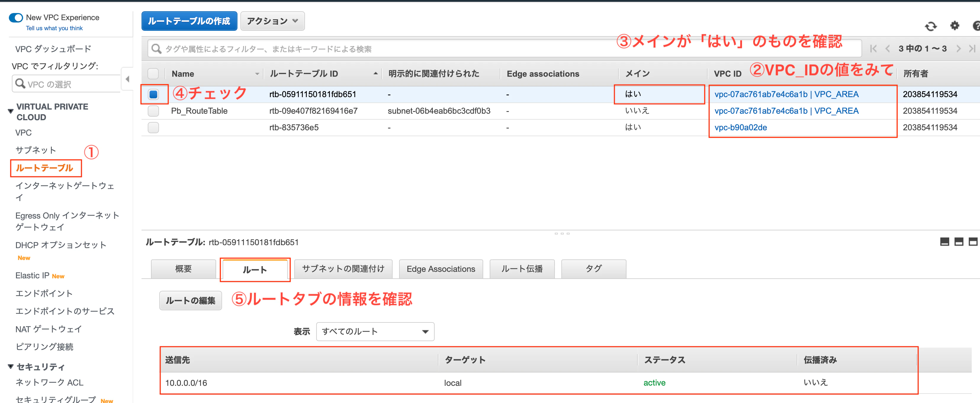980x403 pixels.
Task: Open Egress Only インターネットゲートウェイ in sidebar
Action: click(67, 221)
